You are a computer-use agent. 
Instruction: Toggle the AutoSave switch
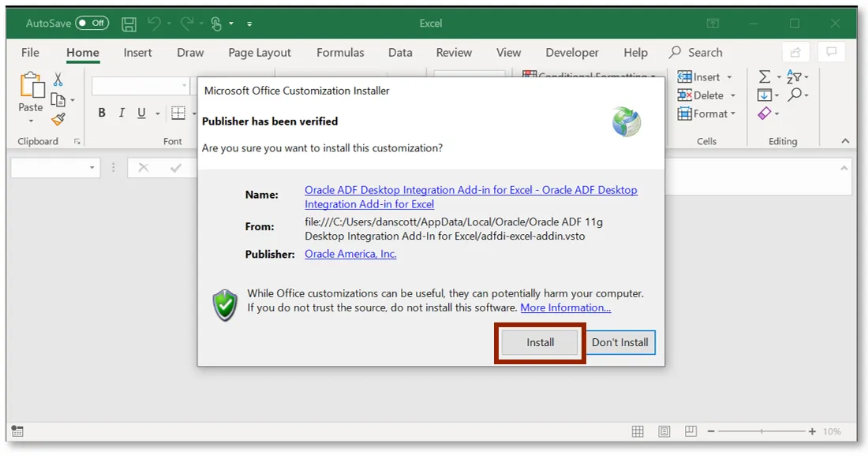92,23
